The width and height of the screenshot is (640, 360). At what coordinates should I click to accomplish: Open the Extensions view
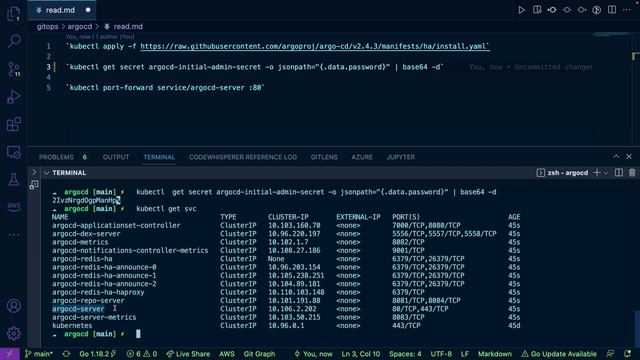click(x=13, y=124)
